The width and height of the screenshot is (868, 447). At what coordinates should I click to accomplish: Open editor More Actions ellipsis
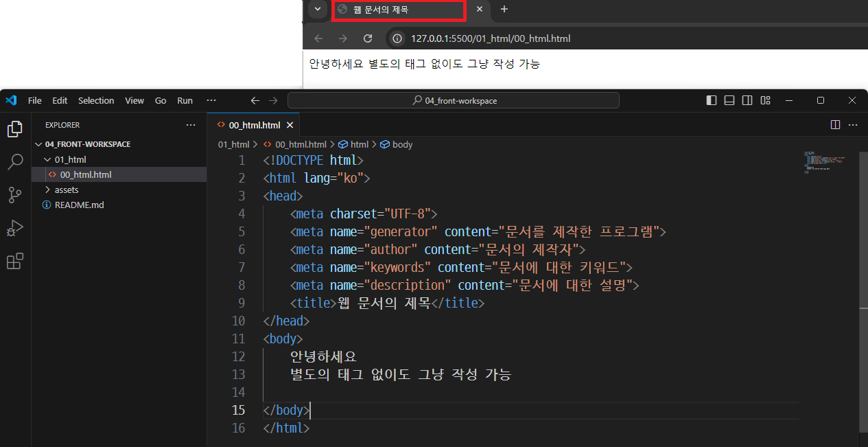click(x=853, y=125)
